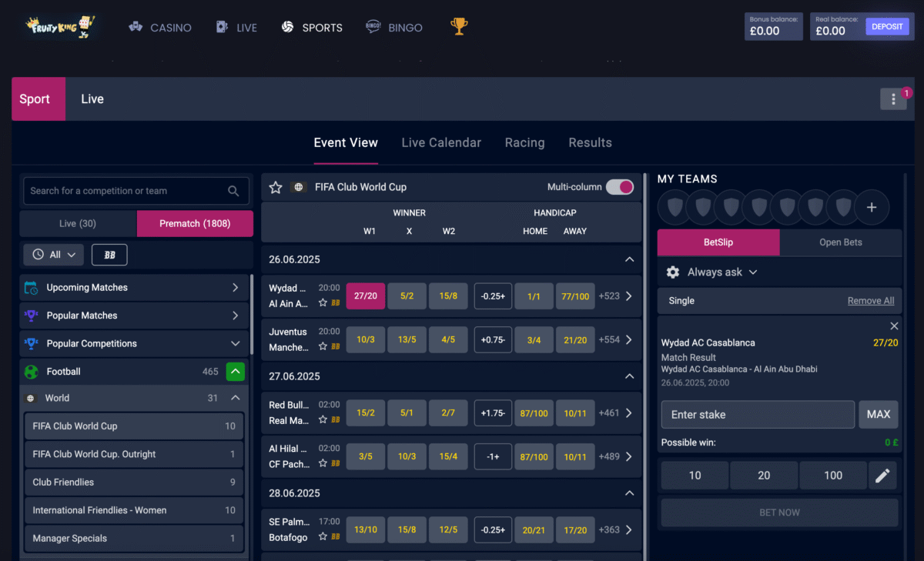This screenshot has height=561, width=924.
Task: Switch to the Open Bets tab
Action: [841, 242]
